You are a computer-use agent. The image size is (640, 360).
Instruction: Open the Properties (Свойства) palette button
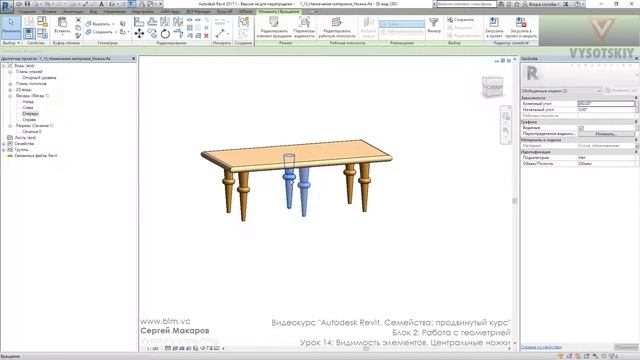[29, 34]
